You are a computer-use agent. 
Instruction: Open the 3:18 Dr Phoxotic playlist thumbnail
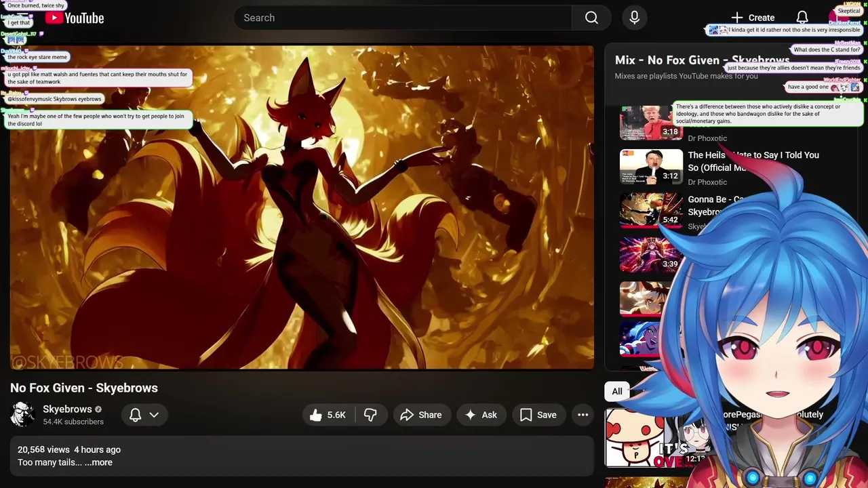point(650,123)
